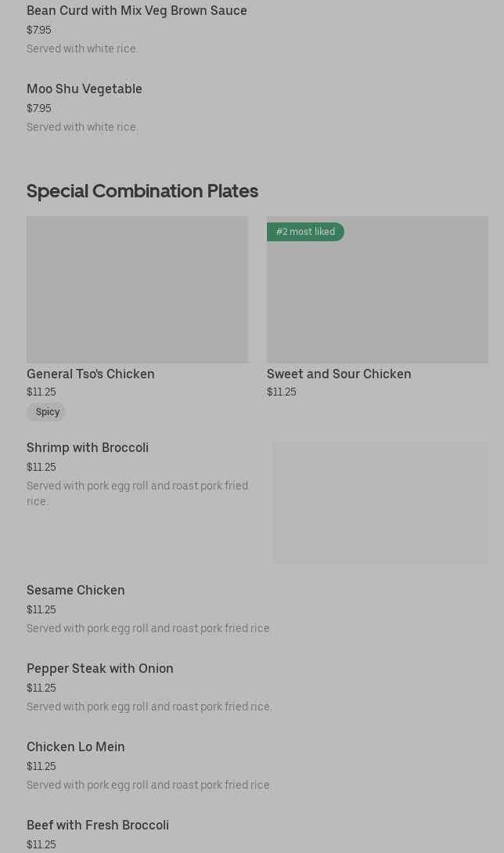Choose the Chicken Lo Mein plate

click(76, 747)
